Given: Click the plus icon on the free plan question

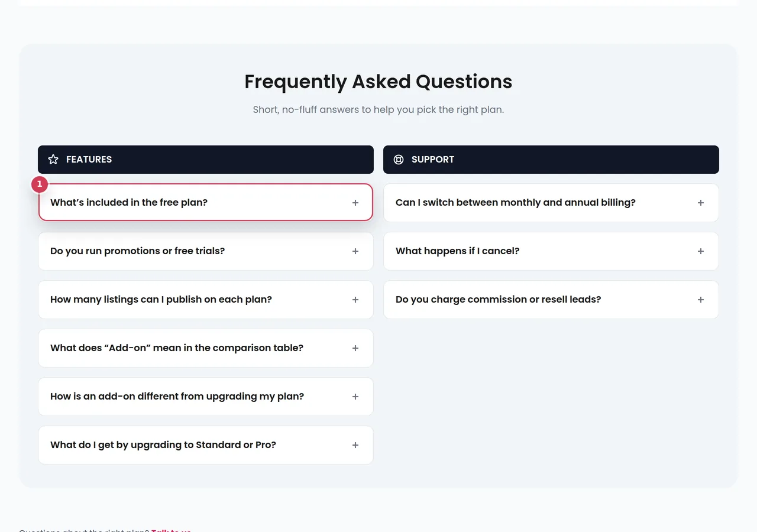Looking at the screenshot, I should 355,202.
